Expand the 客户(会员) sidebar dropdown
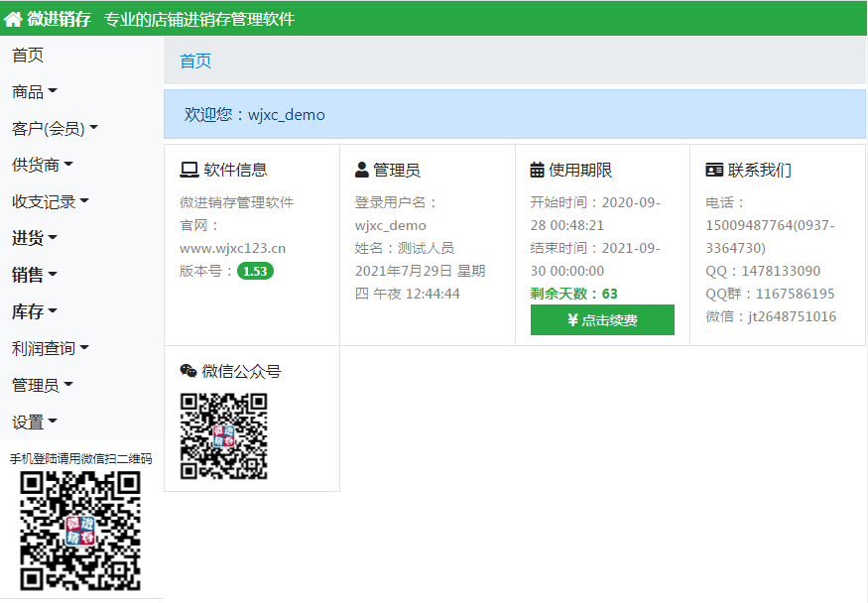This screenshot has height=603, width=868. (55, 128)
